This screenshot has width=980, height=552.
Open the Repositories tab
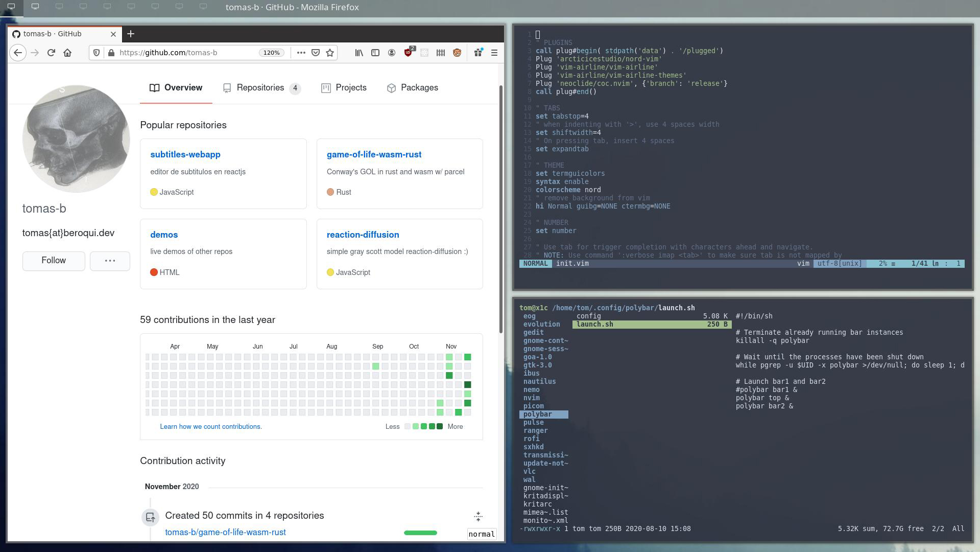click(261, 88)
